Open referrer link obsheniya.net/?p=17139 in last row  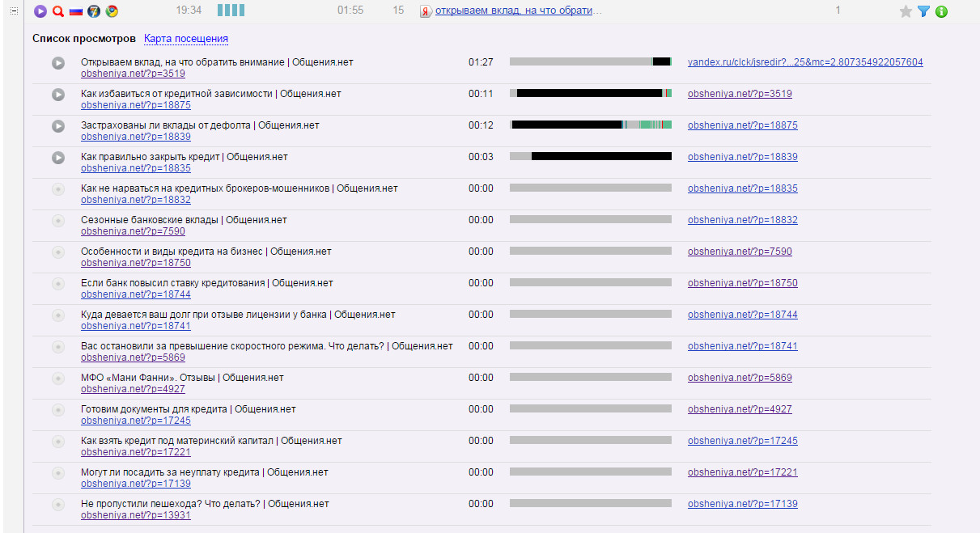coord(743,504)
